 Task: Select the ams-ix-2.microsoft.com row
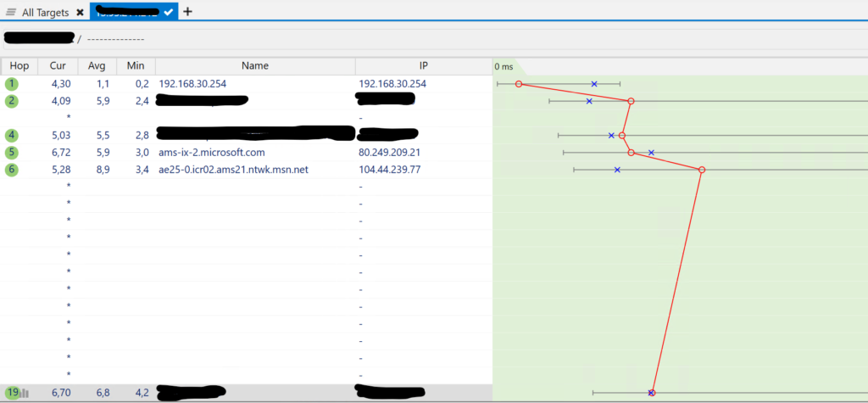pos(212,153)
